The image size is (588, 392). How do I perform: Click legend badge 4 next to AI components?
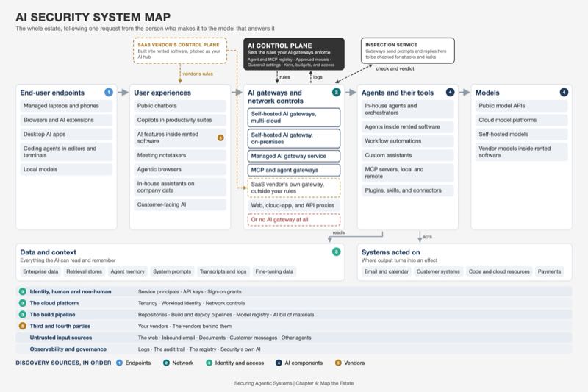pos(279,363)
